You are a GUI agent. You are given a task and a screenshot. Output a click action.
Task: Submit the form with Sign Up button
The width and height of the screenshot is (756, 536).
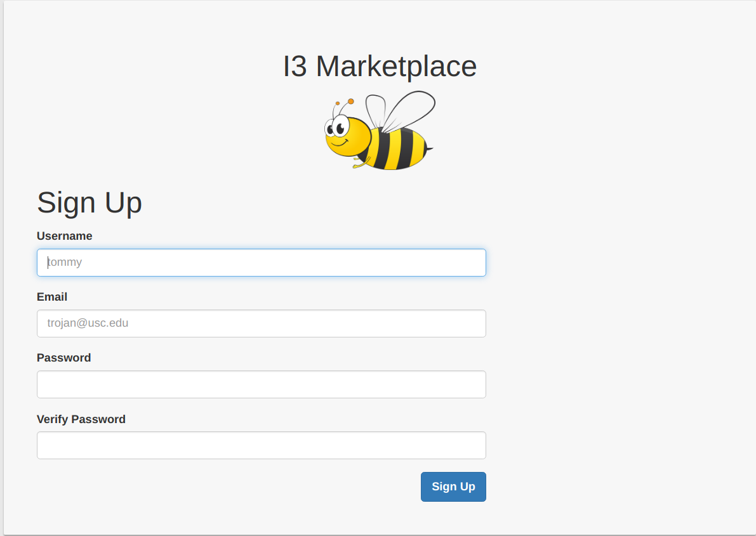[x=453, y=487]
